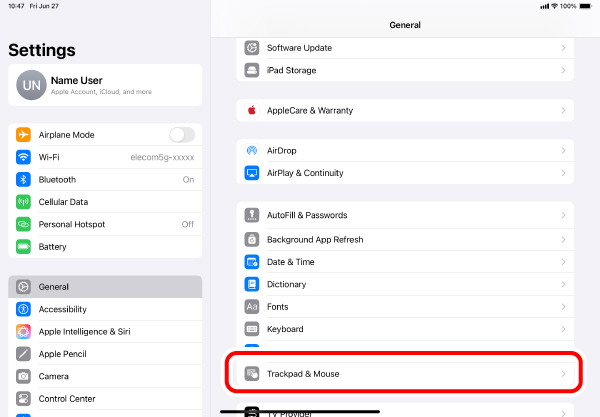Tap the Apple Intelligence & Siri icon
This screenshot has height=417, width=600.
coord(23,332)
